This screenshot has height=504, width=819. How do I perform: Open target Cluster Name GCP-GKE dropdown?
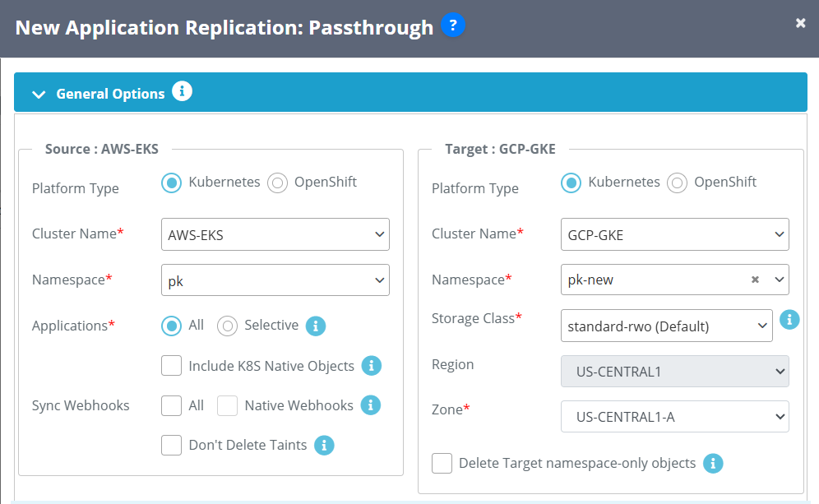click(x=675, y=234)
